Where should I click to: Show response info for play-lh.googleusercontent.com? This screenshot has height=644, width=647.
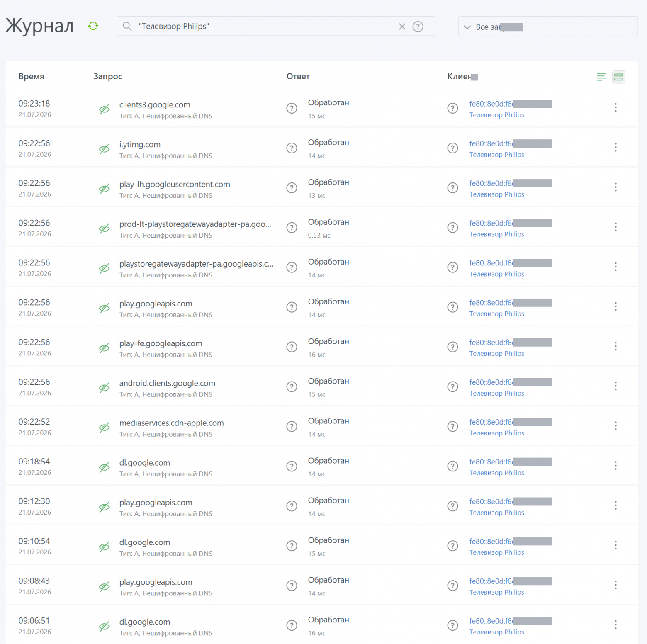pyautogui.click(x=292, y=188)
